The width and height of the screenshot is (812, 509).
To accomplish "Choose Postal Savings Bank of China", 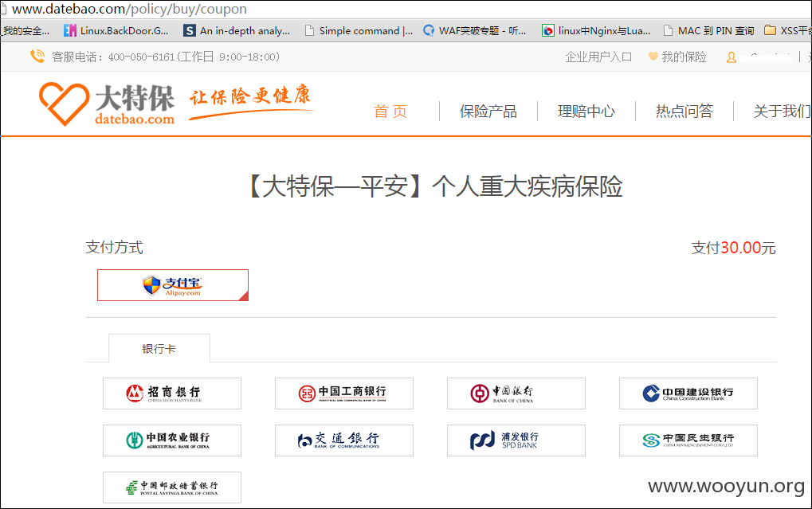I will [x=172, y=487].
